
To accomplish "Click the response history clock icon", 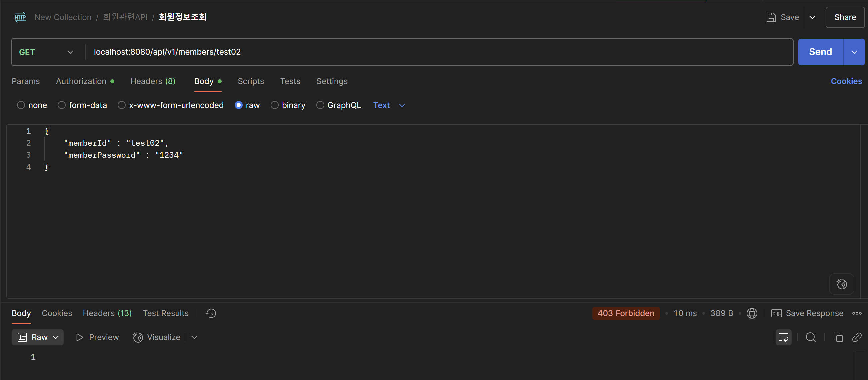I will click(211, 313).
